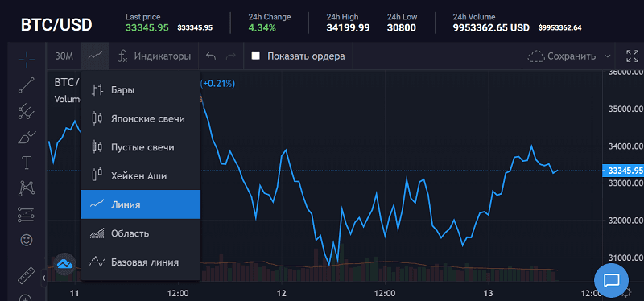Click the current price label 33345.95 on axis
644x301 pixels.
coord(622,171)
